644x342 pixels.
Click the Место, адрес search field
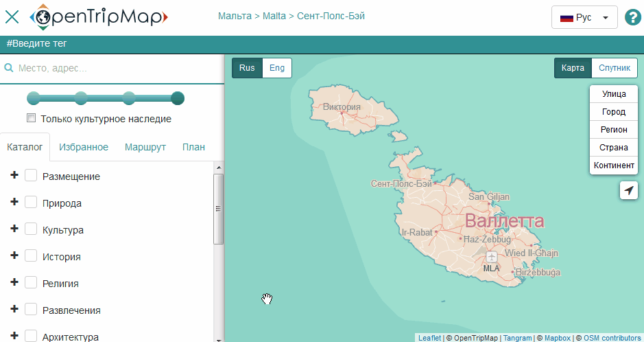[117, 69]
